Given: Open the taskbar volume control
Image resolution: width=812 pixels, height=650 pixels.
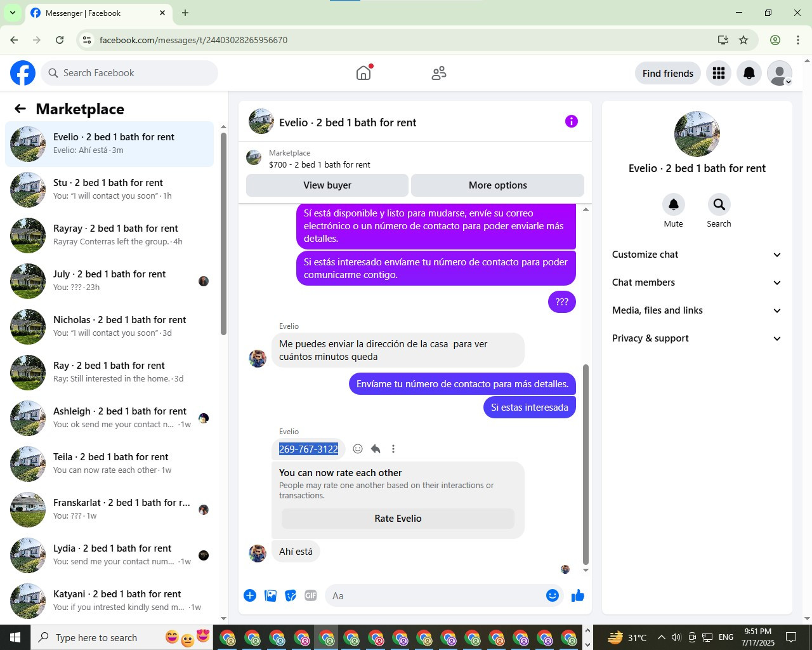Looking at the screenshot, I should coord(676,637).
